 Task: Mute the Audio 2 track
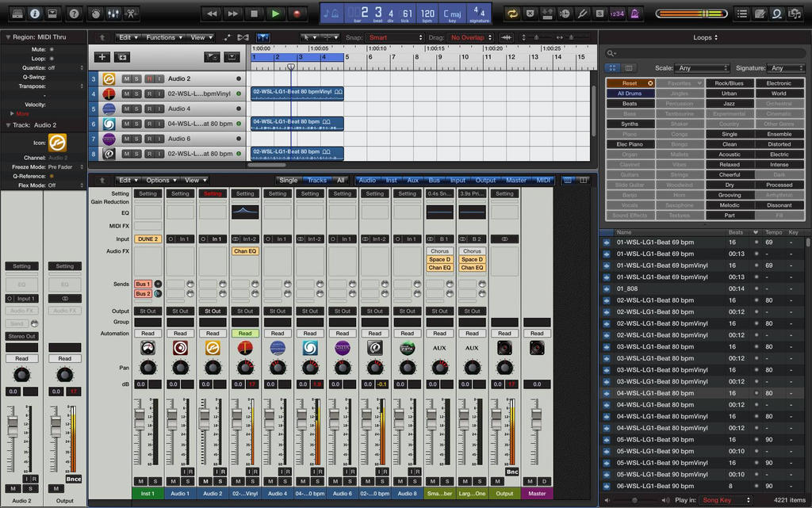pos(126,79)
